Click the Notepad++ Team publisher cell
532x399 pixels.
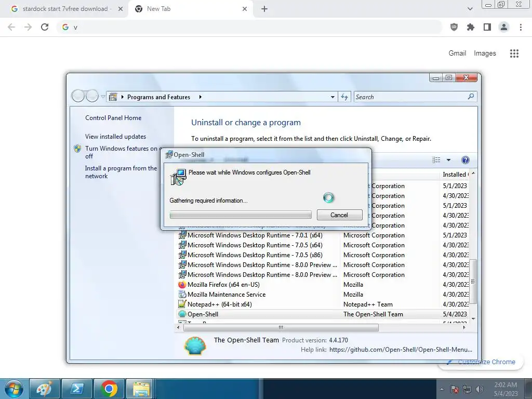[x=368, y=304]
